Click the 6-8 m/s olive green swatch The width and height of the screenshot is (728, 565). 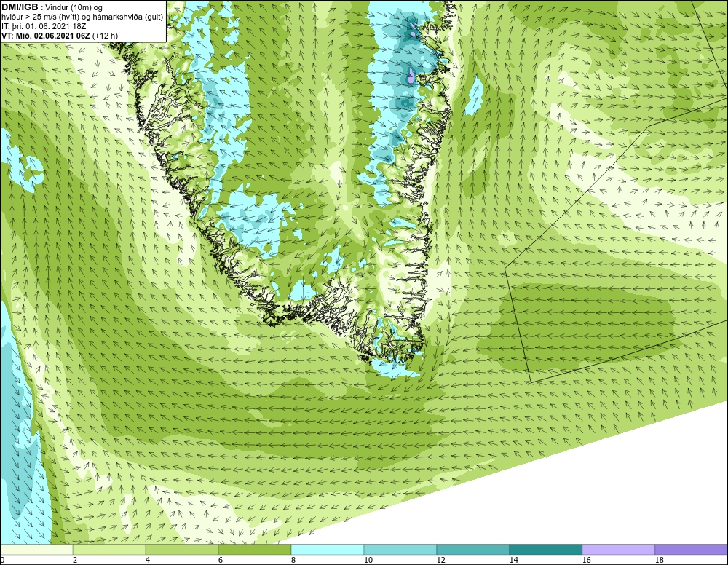[x=255, y=550]
